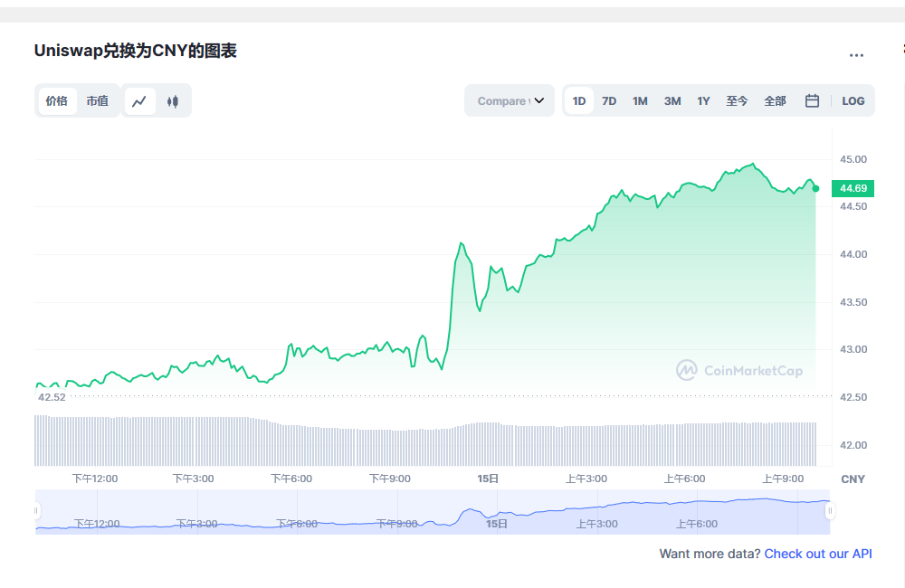Select the 价格 (price) tab
The image size is (905, 588).
click(57, 101)
